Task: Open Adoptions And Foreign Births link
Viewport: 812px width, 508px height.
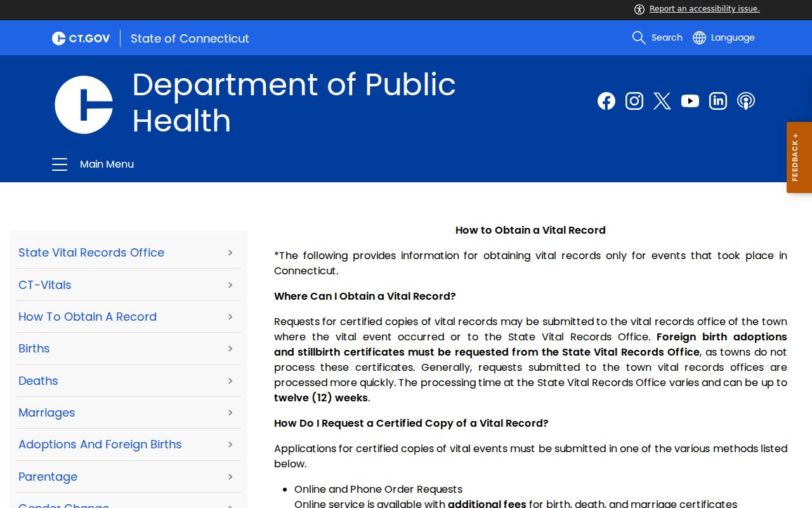Action: coord(100,444)
